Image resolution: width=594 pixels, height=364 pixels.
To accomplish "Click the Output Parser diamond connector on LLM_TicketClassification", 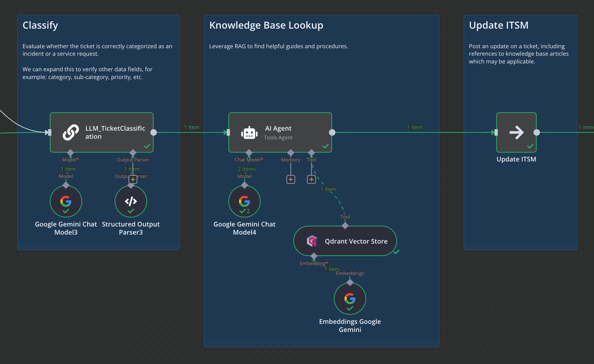I will [133, 152].
